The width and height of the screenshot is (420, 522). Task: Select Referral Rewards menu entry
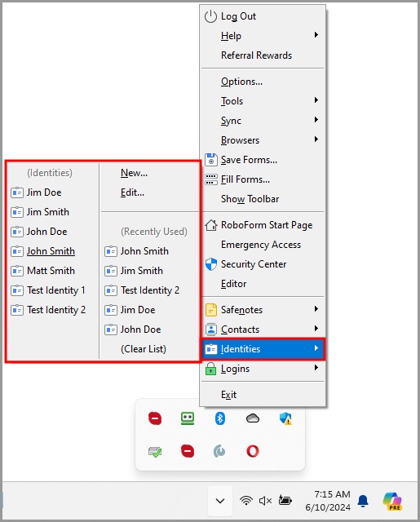coord(263,55)
